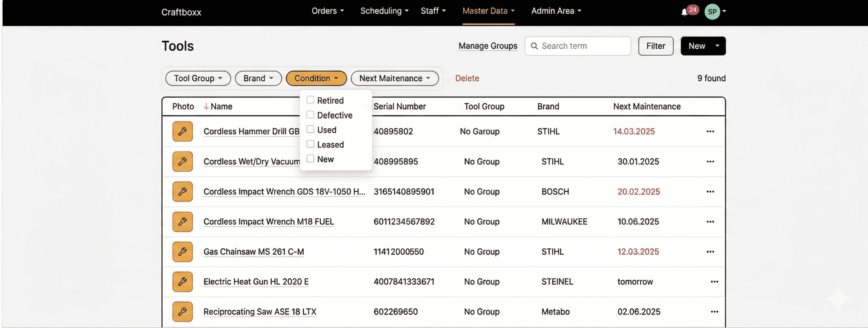868x328 pixels.
Task: Click wrench icon of Reciprocating Saw row
Action: [182, 311]
